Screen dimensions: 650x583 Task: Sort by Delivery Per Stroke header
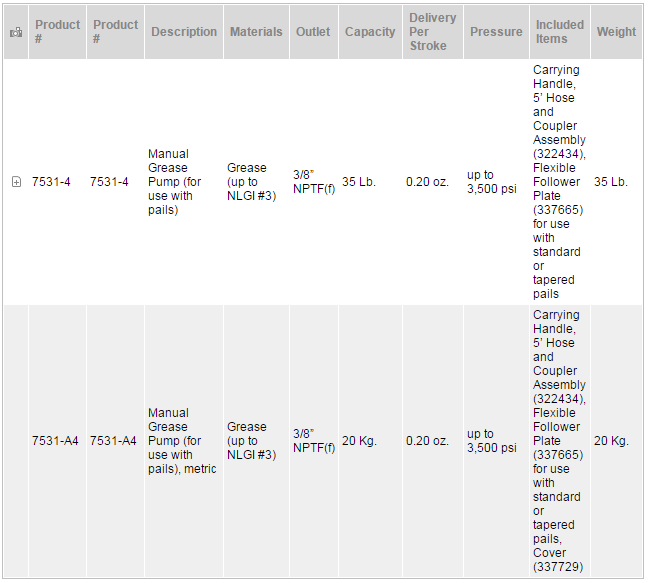click(432, 32)
